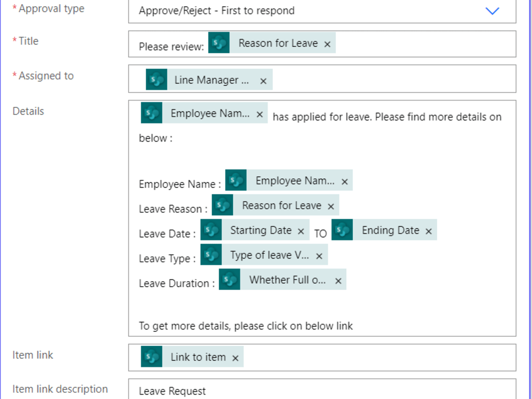This screenshot has width=532, height=399.
Task: Click the SharePoint icon on the Reason for Leave pill
Action: pyautogui.click(x=219, y=43)
